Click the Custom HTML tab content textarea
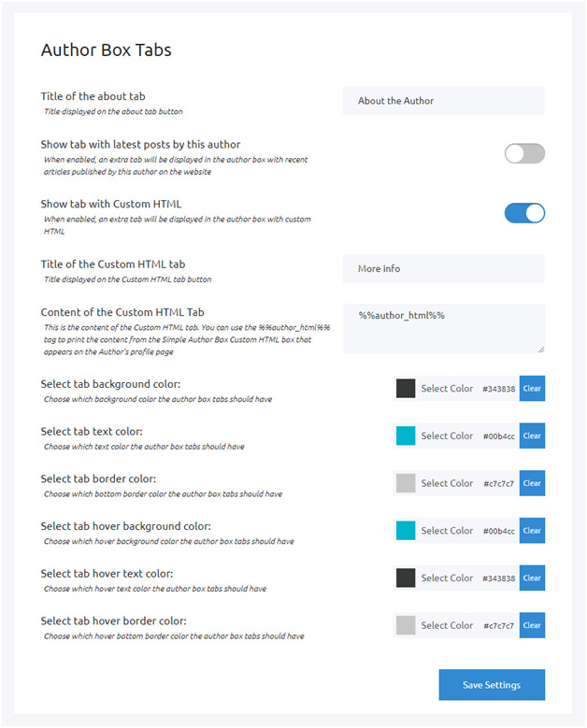The height and width of the screenshot is (728, 587). tap(443, 328)
